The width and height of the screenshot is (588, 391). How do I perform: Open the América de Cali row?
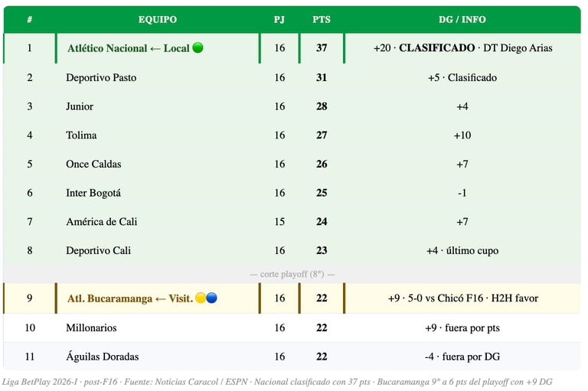292,222
